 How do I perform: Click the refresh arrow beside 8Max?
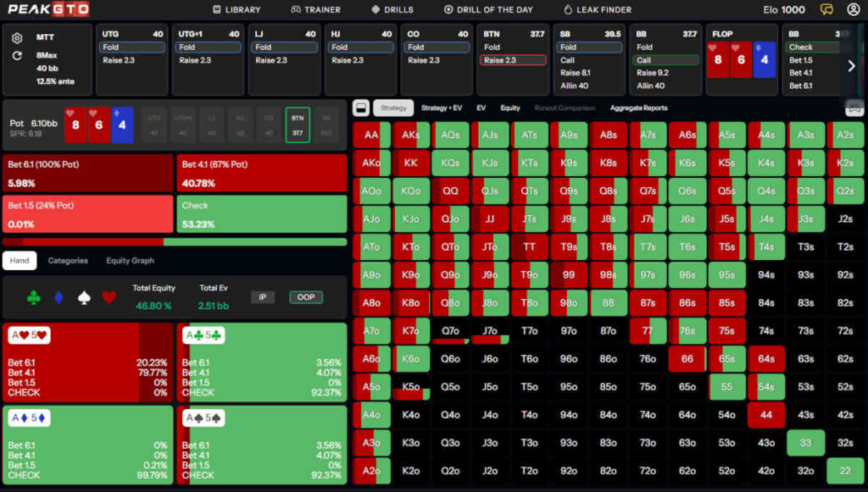click(17, 56)
